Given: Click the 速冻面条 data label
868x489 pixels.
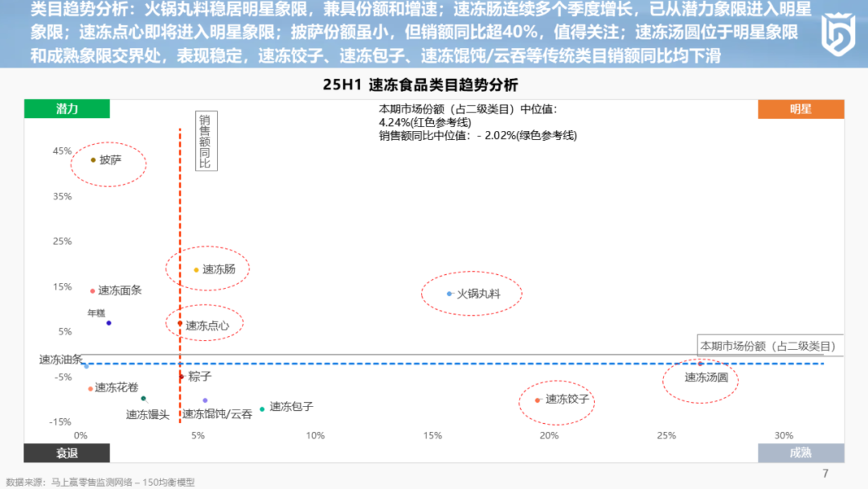Looking at the screenshot, I should coord(120,290).
